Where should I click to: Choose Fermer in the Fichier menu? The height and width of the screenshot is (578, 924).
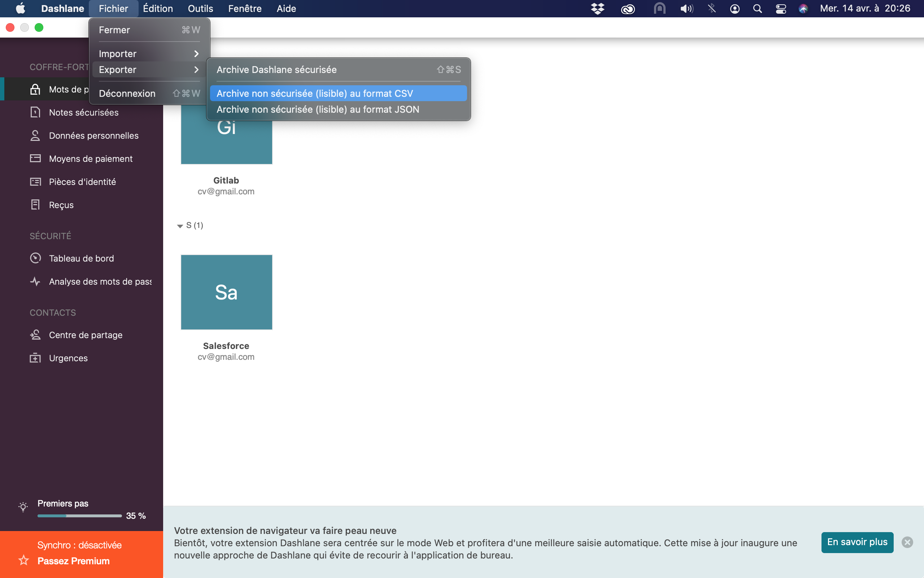point(149,30)
